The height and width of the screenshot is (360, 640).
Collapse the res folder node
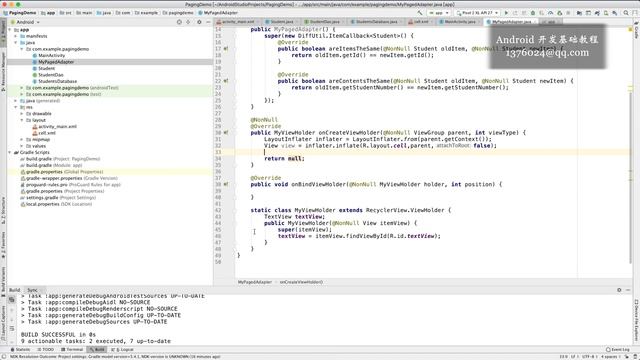(x=16, y=107)
